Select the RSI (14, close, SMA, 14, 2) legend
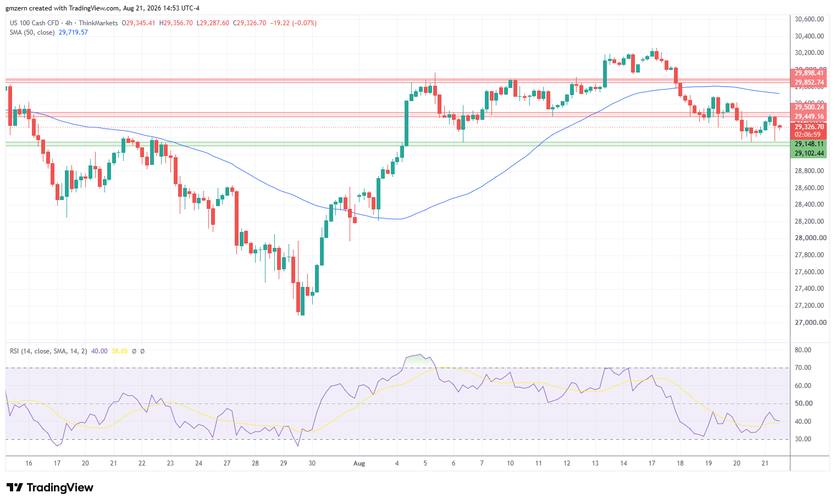Screen dimensions: 835x504 (48, 351)
